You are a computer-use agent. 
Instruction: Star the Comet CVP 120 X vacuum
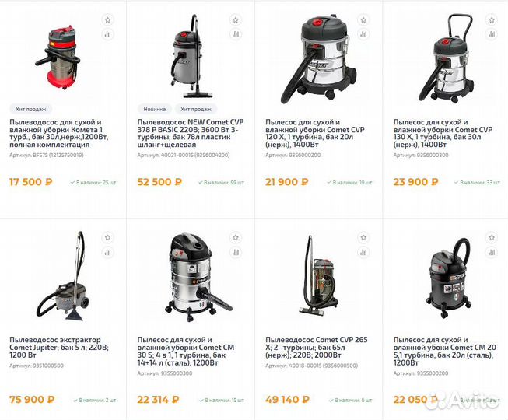pos(363,19)
